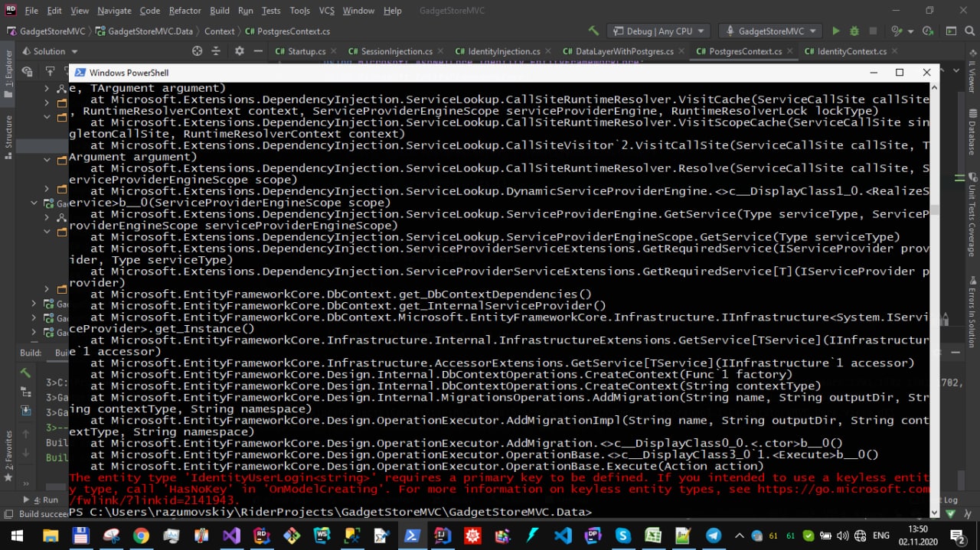Viewport: 980px width, 550px height.
Task: Click the ENG language indicator
Action: 880,535
